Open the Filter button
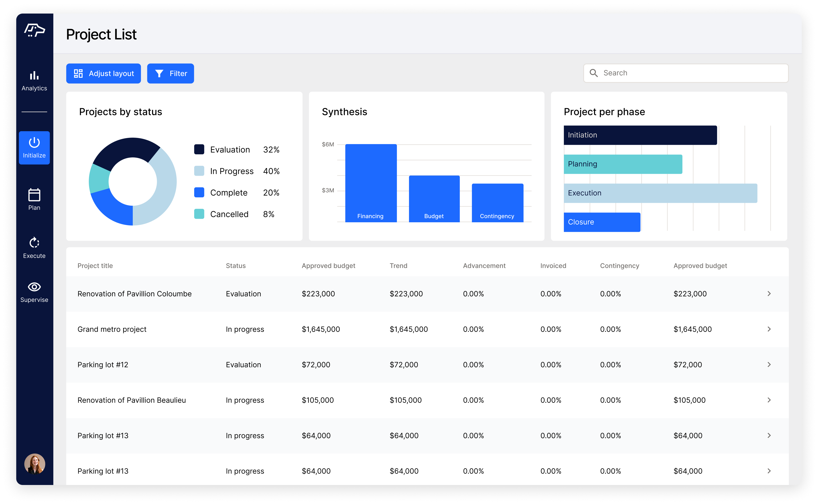 coord(170,73)
